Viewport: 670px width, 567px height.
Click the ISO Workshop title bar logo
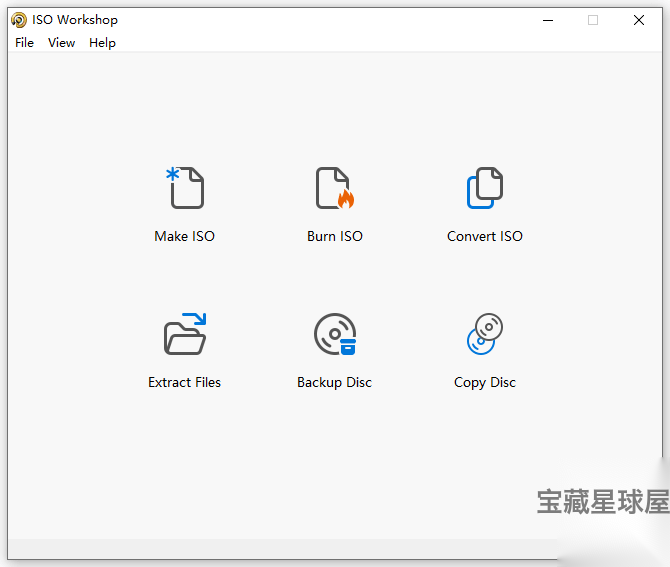pyautogui.click(x=19, y=20)
